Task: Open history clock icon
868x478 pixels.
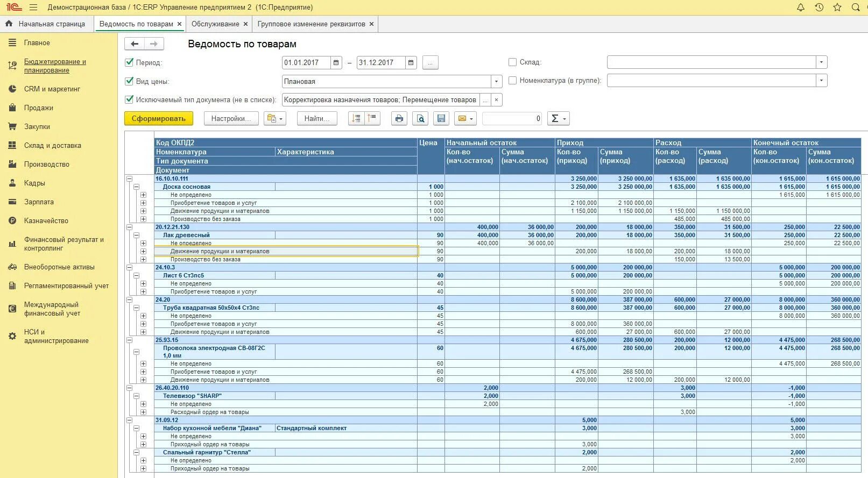Action: (x=819, y=8)
